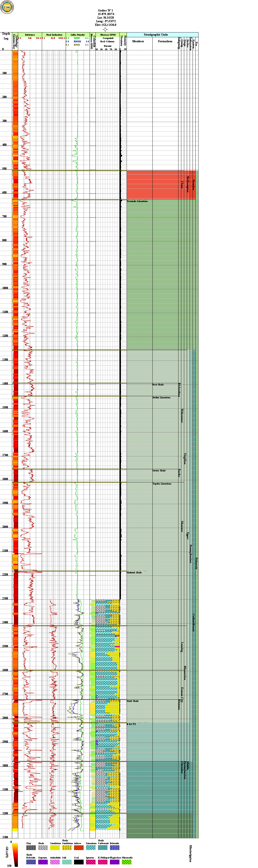Select the purple Gypsum legend swatch
The width and height of the screenshot is (258, 868).
(x=43, y=862)
